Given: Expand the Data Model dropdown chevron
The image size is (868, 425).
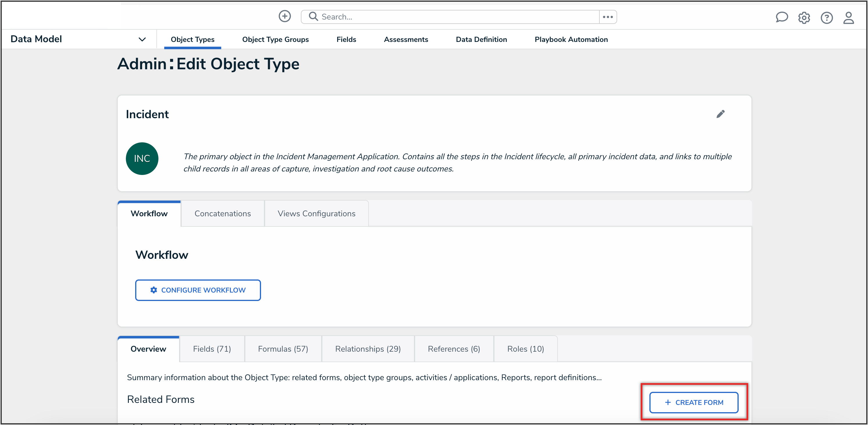Looking at the screenshot, I should [142, 40].
